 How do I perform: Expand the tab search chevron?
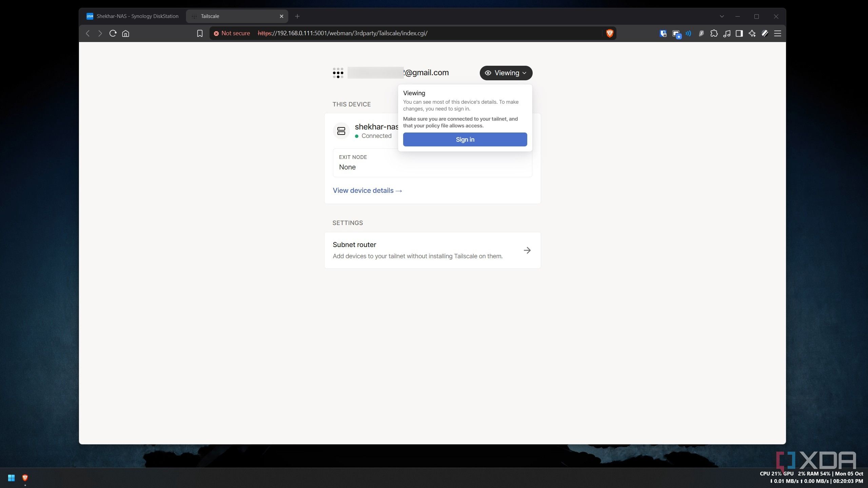tap(722, 16)
